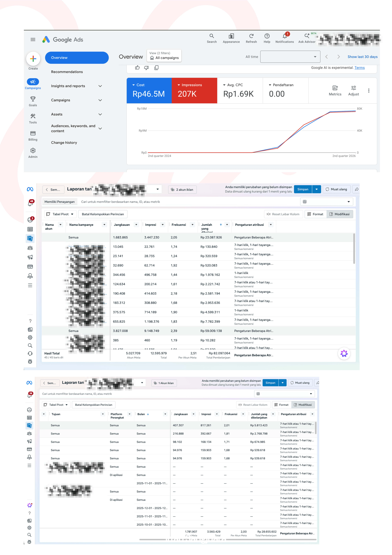392x555 pixels.
Task: Open Tabel Pivot dropdown in 2 akun iklan report
Action: (60, 214)
